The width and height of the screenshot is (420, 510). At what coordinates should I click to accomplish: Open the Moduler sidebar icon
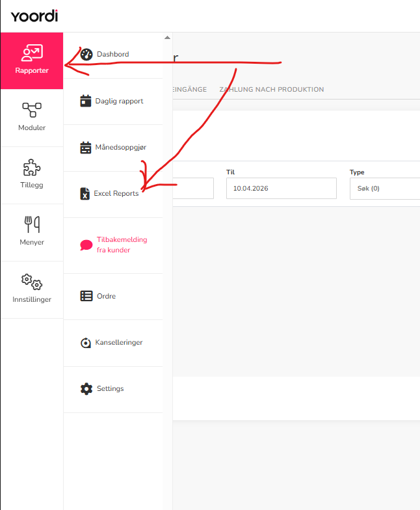pyautogui.click(x=32, y=110)
